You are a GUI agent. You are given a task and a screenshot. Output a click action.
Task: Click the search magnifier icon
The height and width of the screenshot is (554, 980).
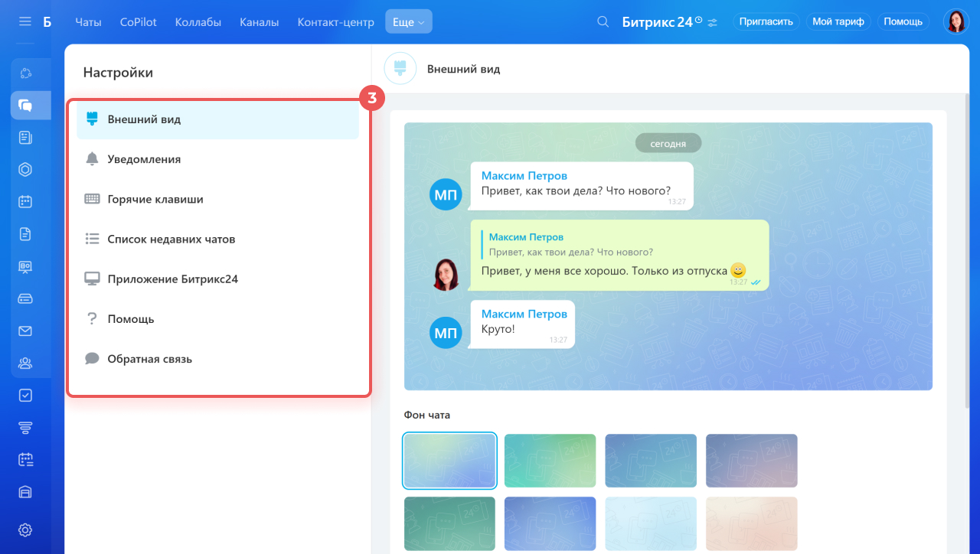[603, 21]
